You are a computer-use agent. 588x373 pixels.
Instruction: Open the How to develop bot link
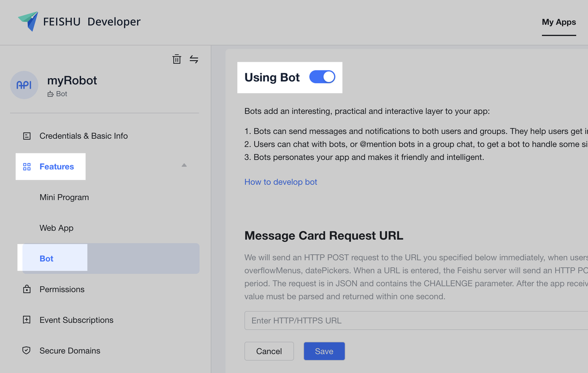point(281,182)
